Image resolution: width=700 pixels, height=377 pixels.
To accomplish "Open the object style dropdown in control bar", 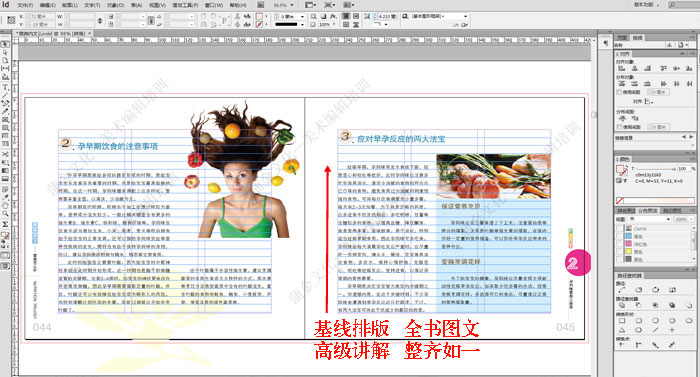I will (466, 16).
